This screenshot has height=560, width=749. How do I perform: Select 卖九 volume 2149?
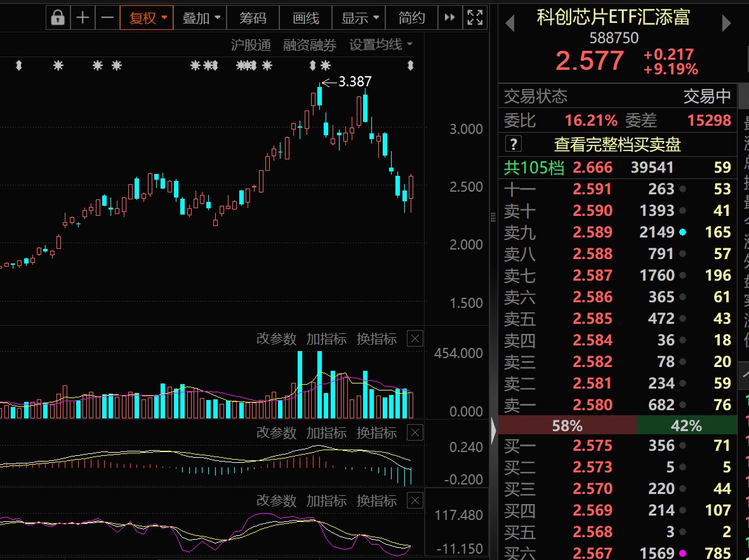[657, 232]
